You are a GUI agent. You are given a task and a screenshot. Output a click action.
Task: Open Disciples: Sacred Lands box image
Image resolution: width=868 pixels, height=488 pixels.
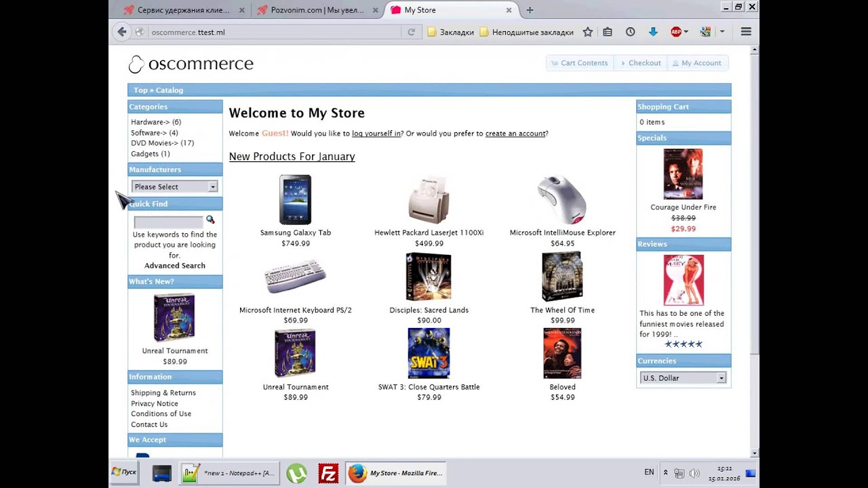coord(429,277)
